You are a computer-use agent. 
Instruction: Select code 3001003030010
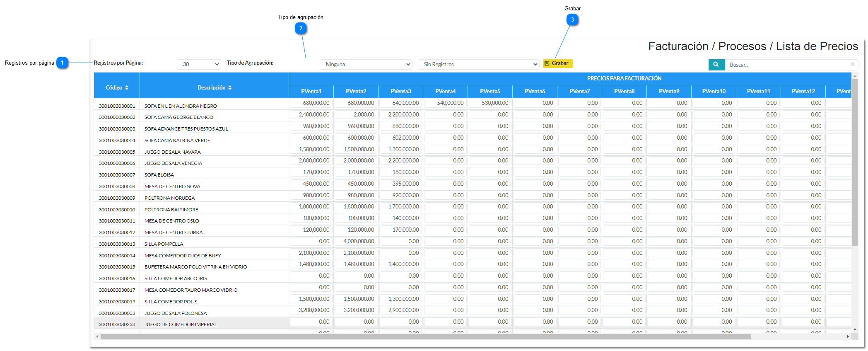(117, 210)
